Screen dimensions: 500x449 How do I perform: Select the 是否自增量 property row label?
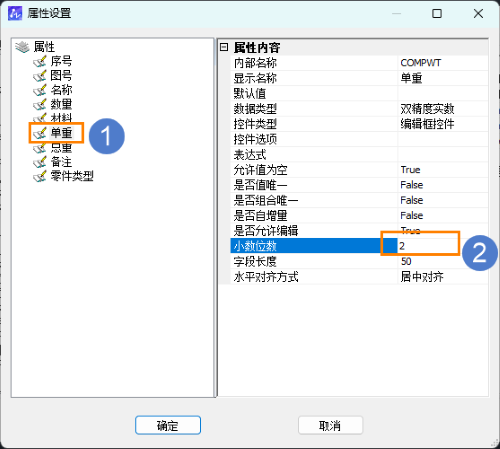(x=261, y=215)
